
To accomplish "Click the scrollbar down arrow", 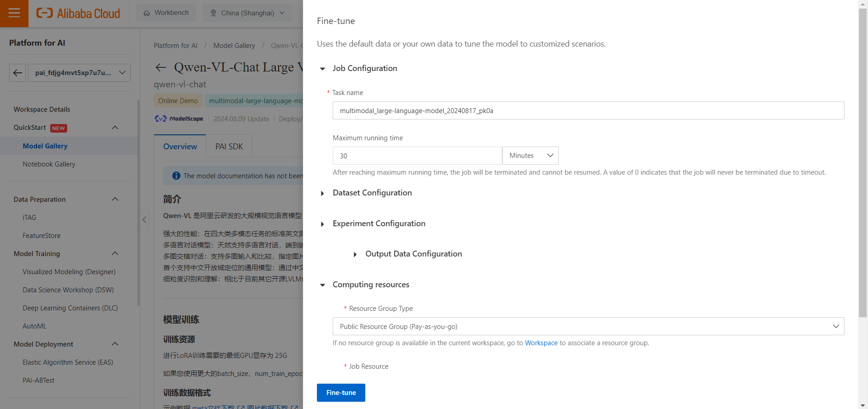I will (x=863, y=405).
